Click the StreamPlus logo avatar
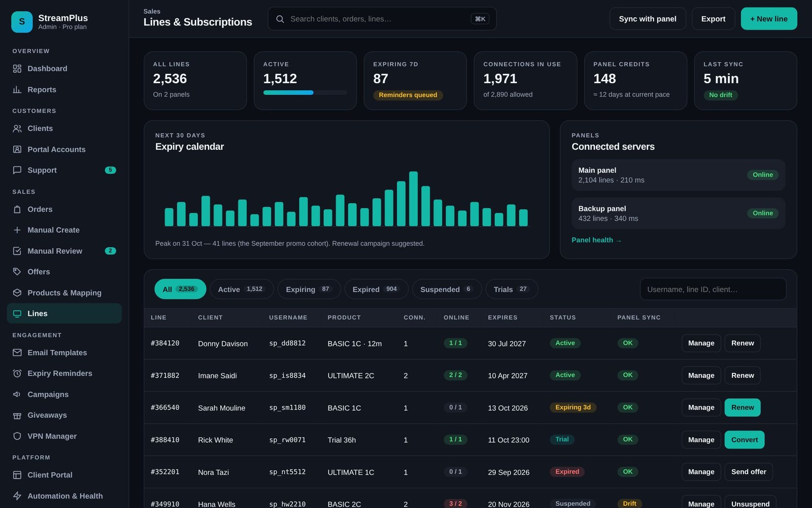 (22, 22)
